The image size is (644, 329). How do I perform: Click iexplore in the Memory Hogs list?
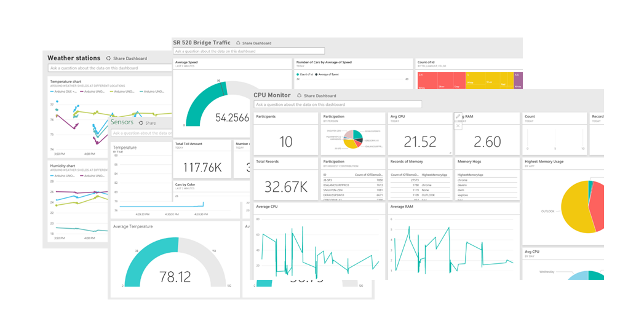463,195
